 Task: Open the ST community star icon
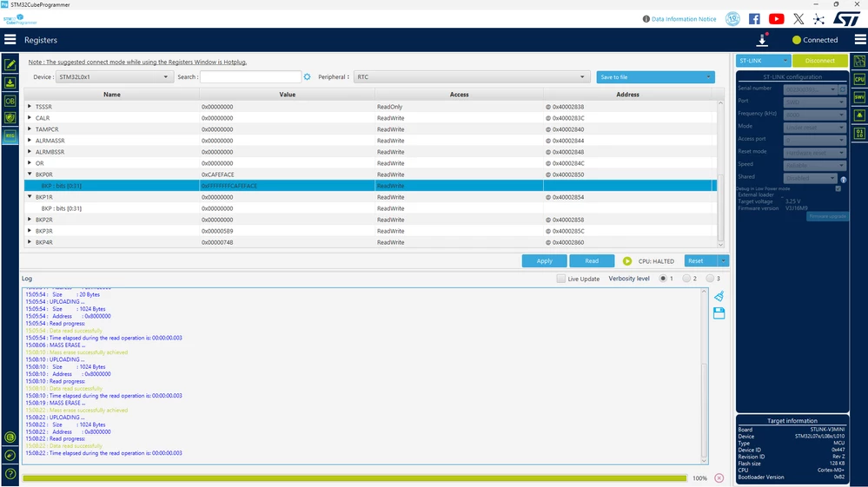click(x=818, y=19)
